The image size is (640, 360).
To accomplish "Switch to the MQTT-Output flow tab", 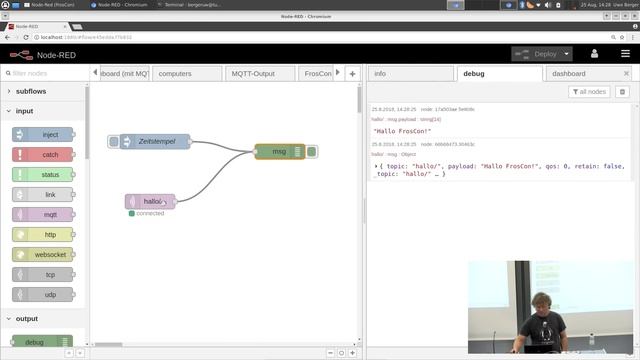I will [x=260, y=74].
